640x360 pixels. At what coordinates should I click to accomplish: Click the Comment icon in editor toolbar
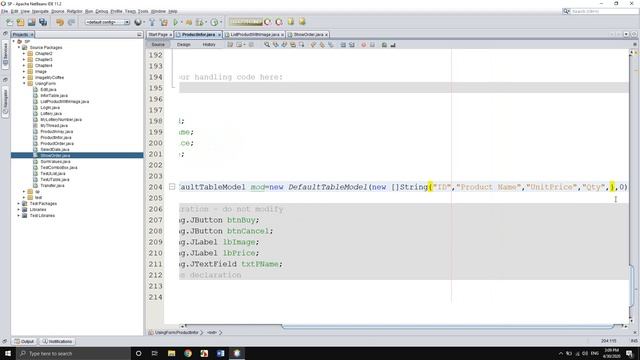[384, 45]
